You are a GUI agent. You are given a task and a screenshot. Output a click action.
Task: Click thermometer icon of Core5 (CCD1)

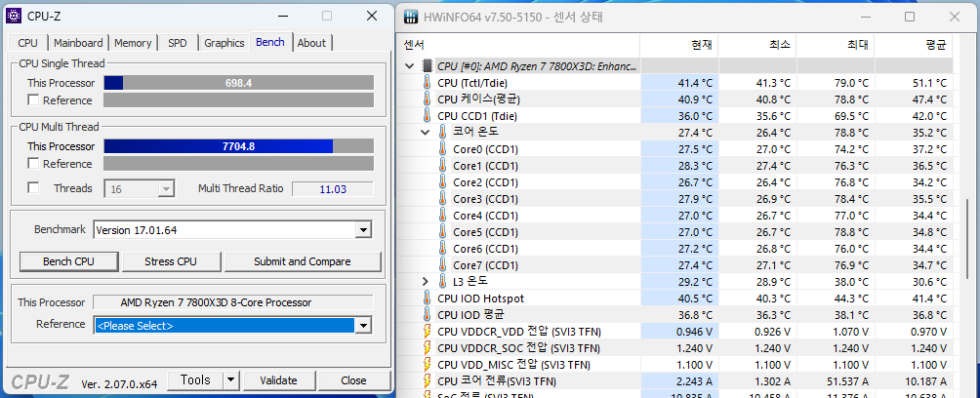pyautogui.click(x=443, y=232)
